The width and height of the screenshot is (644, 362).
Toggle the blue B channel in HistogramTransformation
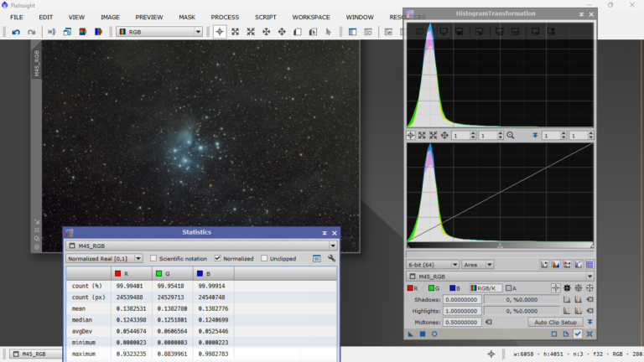[454, 288]
